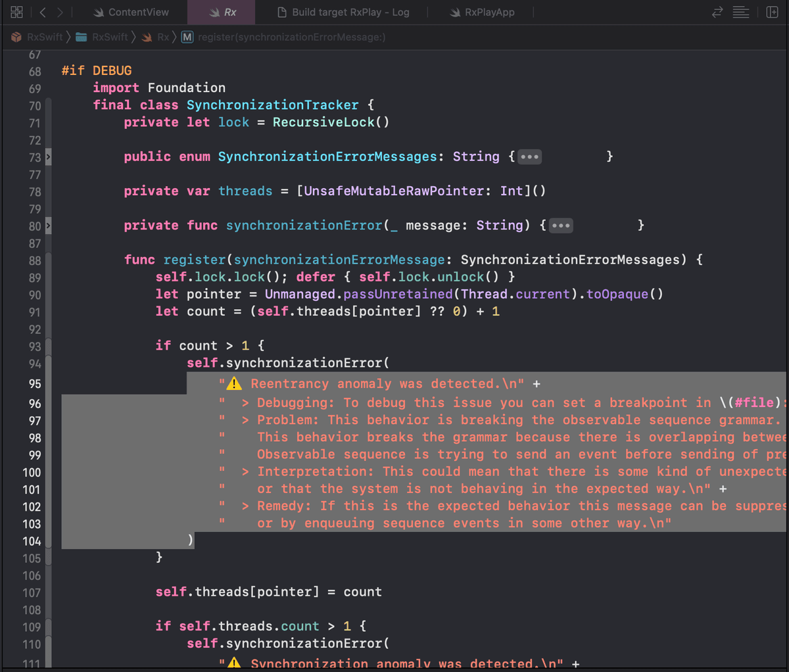789x672 pixels.
Task: Click the Rx file breadcrumb
Action: pos(163,37)
